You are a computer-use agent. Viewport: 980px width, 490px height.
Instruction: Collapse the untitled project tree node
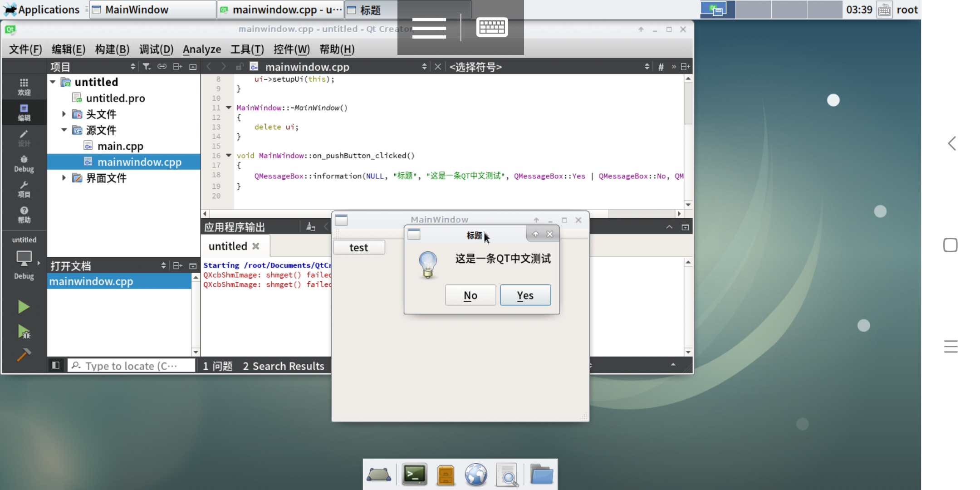(53, 82)
